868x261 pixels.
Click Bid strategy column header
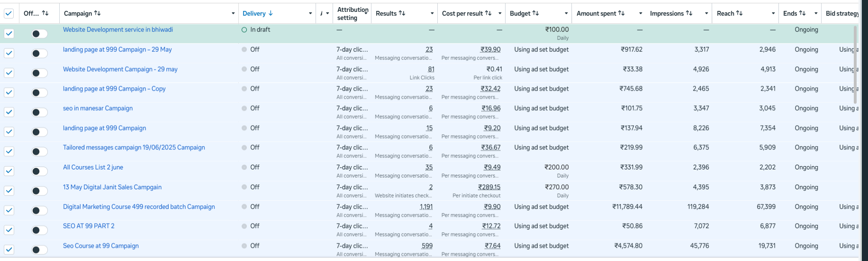pos(842,13)
